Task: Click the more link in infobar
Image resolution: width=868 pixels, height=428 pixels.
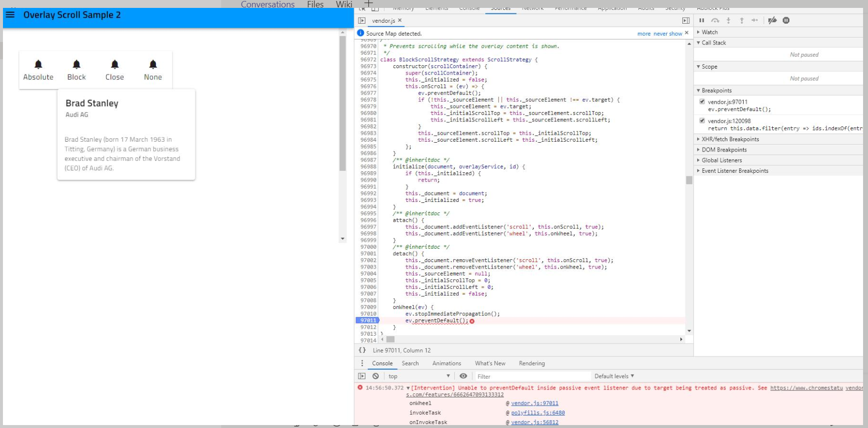Action: [x=644, y=34]
